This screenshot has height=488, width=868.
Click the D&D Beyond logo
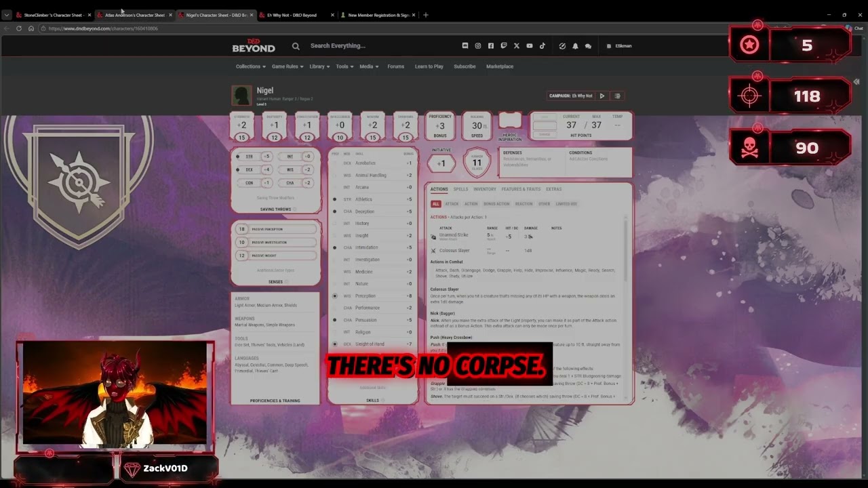tap(254, 46)
